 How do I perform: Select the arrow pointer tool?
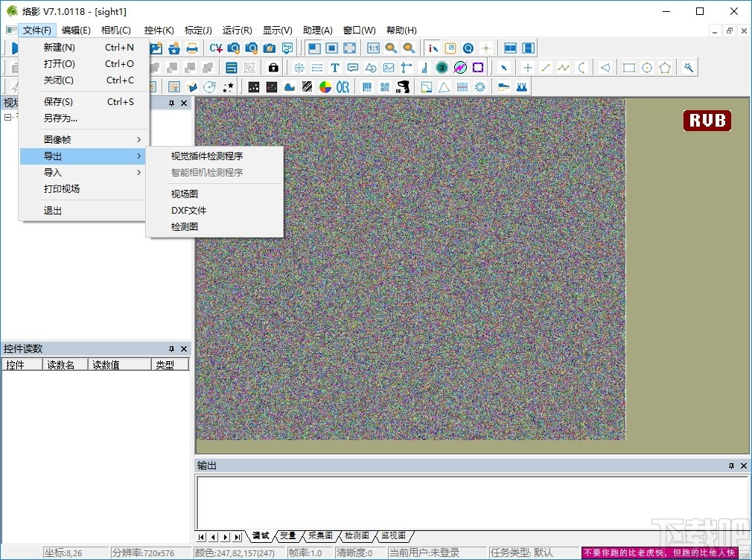[504, 68]
